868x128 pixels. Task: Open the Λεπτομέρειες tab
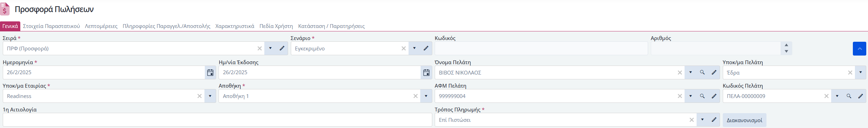tap(101, 26)
